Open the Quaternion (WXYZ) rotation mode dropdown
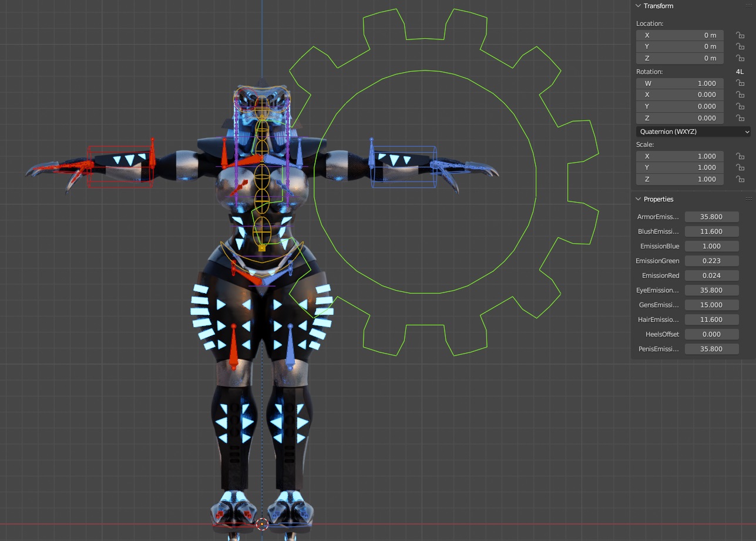756x541 pixels. click(x=693, y=132)
